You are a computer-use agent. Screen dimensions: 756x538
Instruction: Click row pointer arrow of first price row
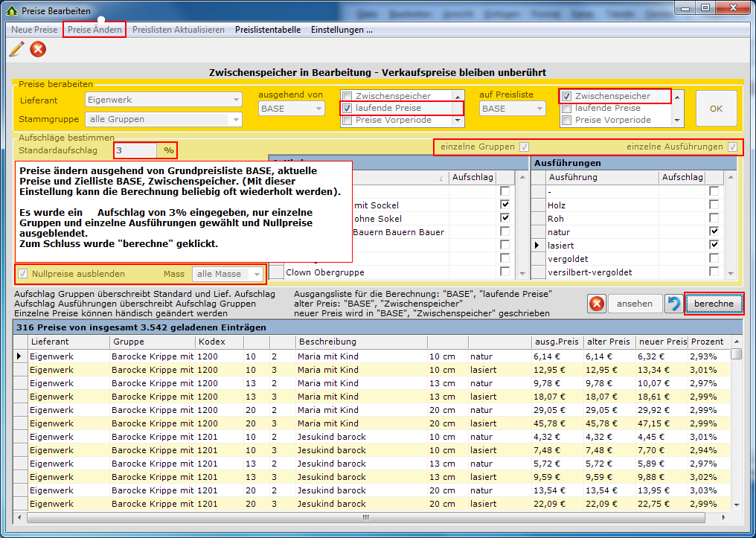pyautogui.click(x=19, y=356)
